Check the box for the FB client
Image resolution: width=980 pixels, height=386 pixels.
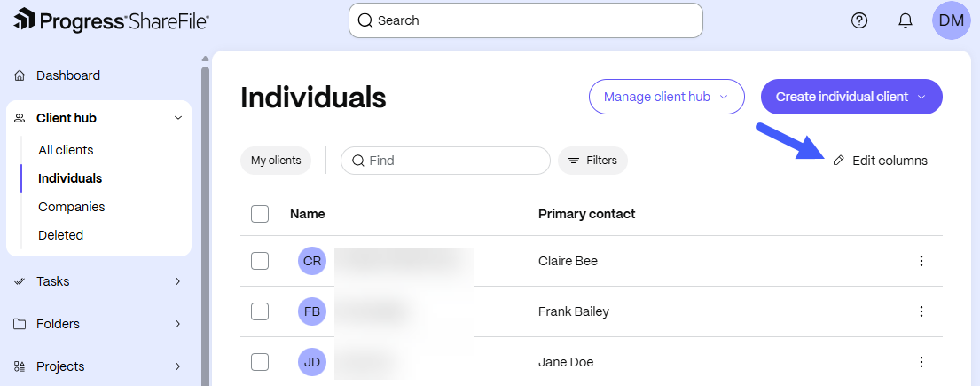click(x=259, y=311)
